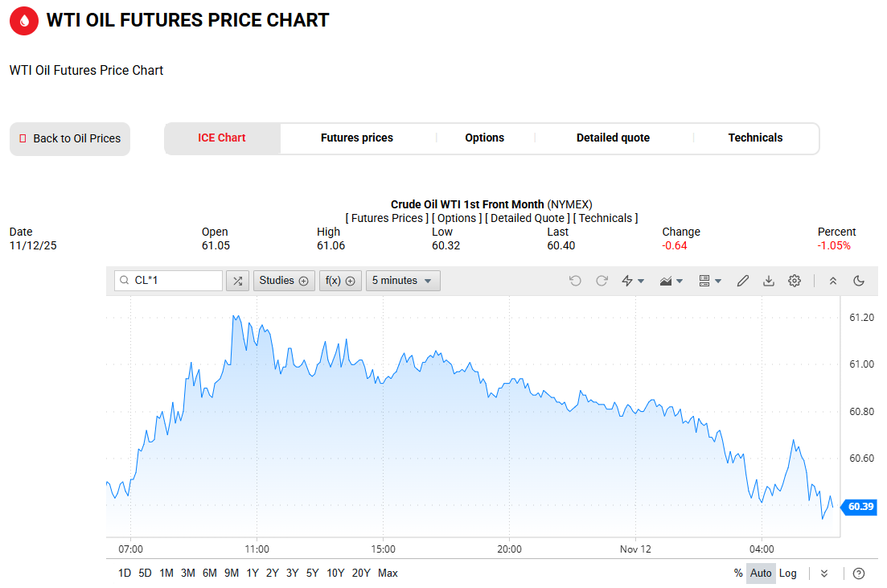Open the pencil drawing tool
887x588 pixels.
tap(743, 281)
